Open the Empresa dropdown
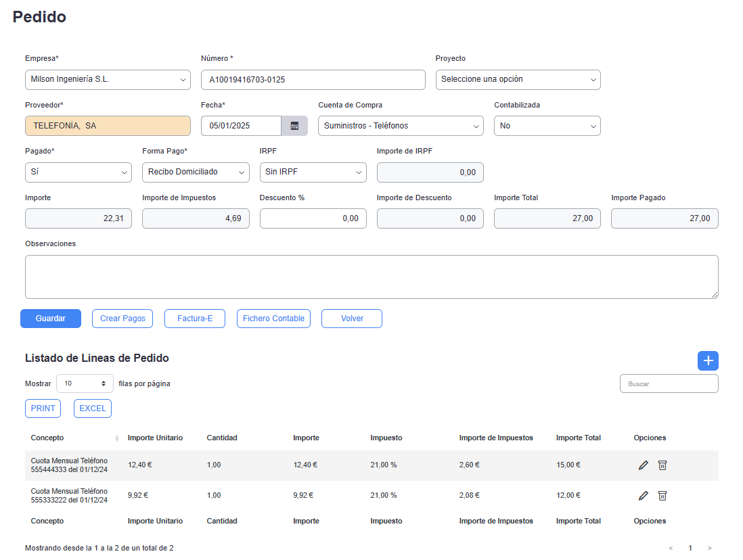The image size is (743, 560). click(108, 80)
